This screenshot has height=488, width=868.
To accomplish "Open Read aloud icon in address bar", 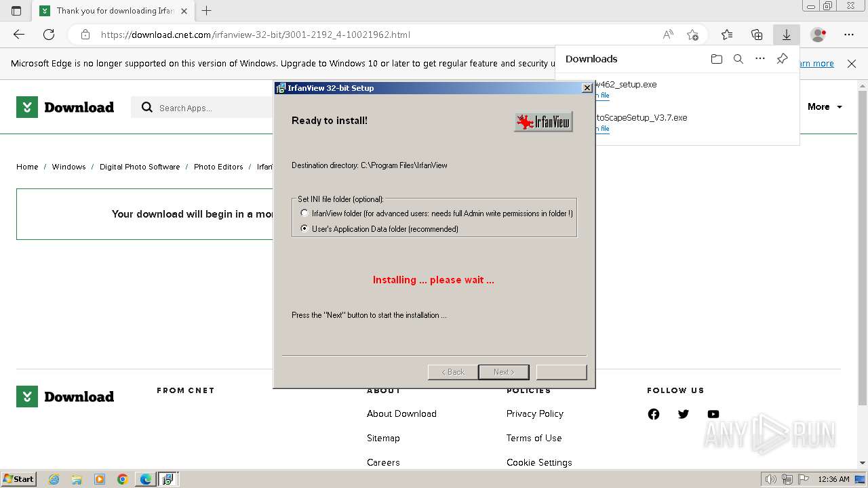I will point(668,35).
